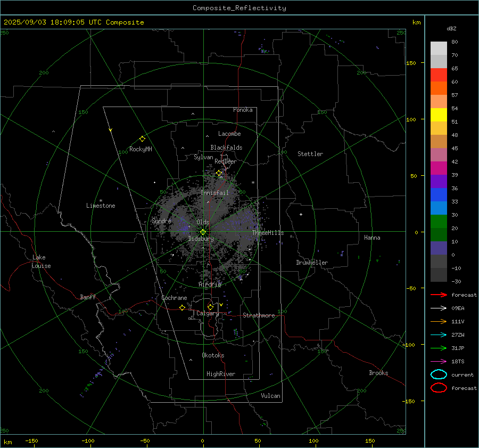Select the Sylvan label
The height and width of the screenshot is (448, 479).
[203, 157]
